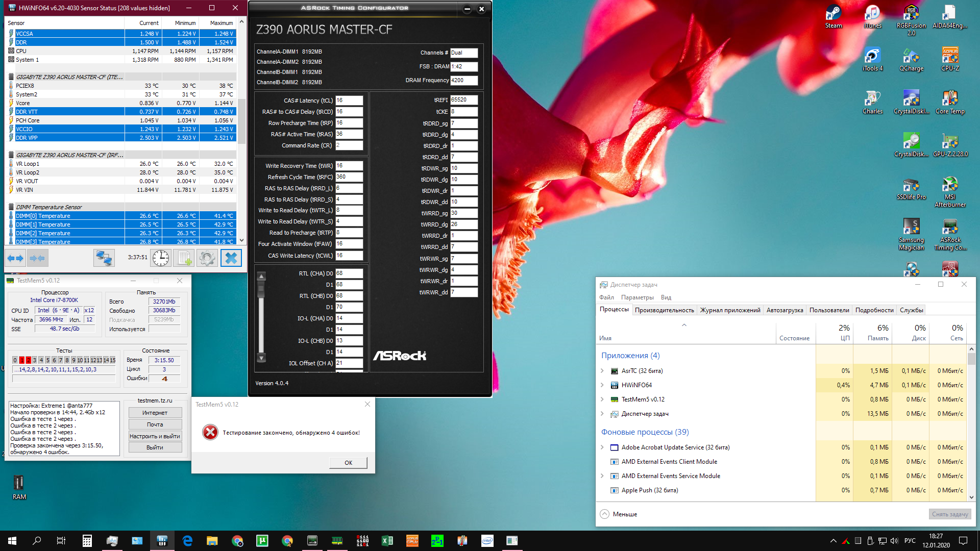Click the Выйти button in TestMem5

point(155,447)
